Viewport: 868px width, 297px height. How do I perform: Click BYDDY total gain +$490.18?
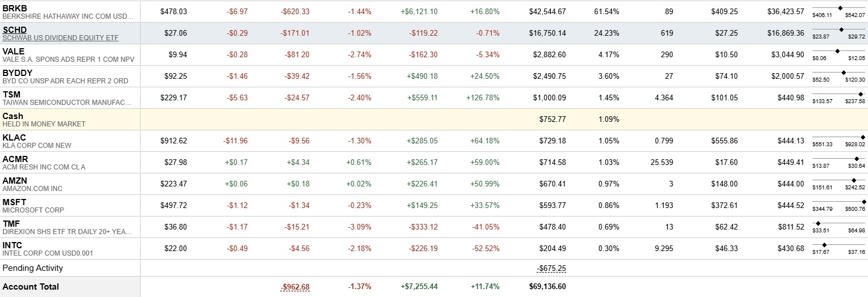click(x=422, y=76)
